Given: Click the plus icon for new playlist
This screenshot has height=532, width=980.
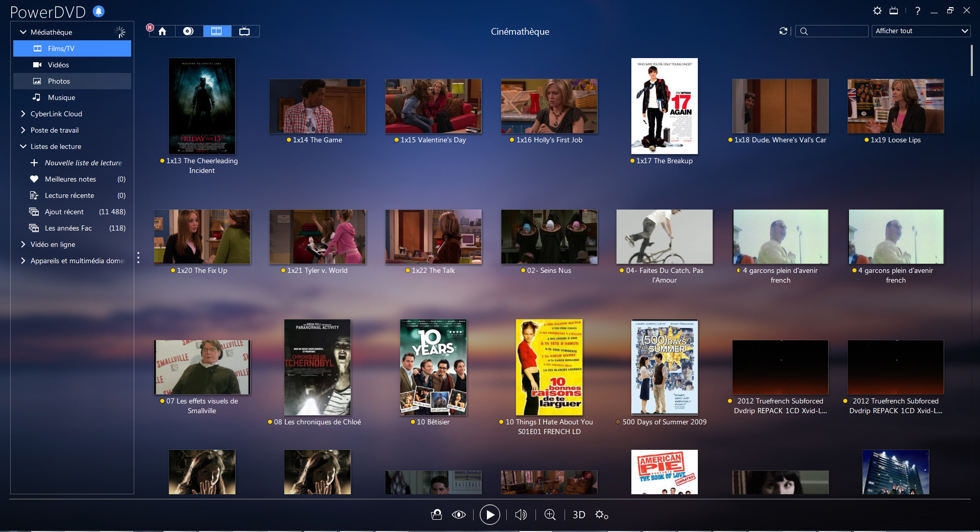Looking at the screenshot, I should point(34,163).
